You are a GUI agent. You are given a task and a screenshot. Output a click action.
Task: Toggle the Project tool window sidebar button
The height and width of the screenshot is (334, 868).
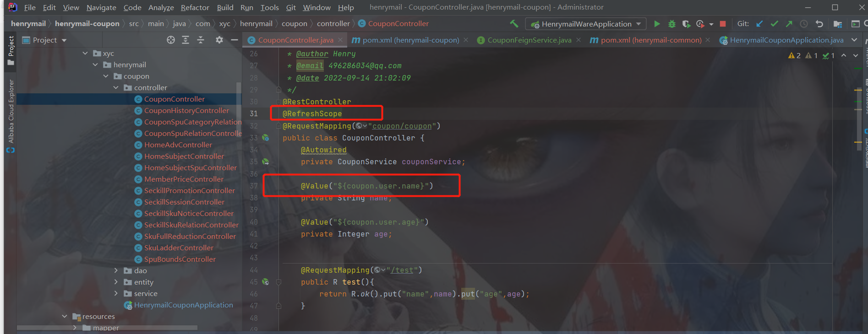(x=11, y=50)
